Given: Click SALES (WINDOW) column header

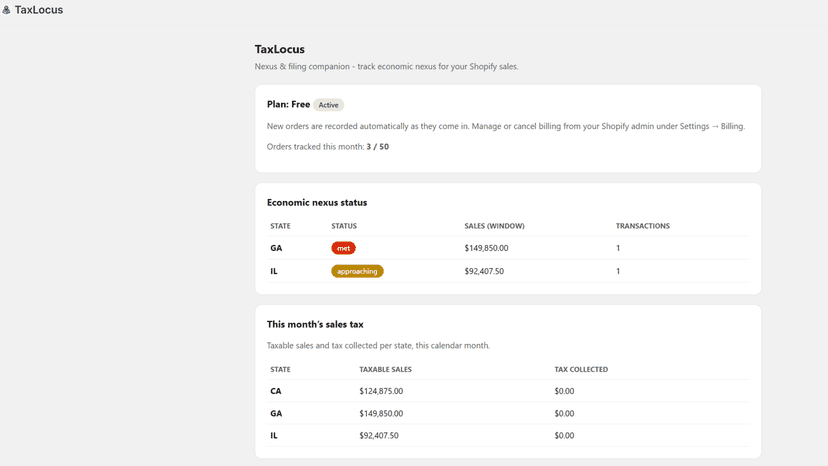Looking at the screenshot, I should point(494,226).
